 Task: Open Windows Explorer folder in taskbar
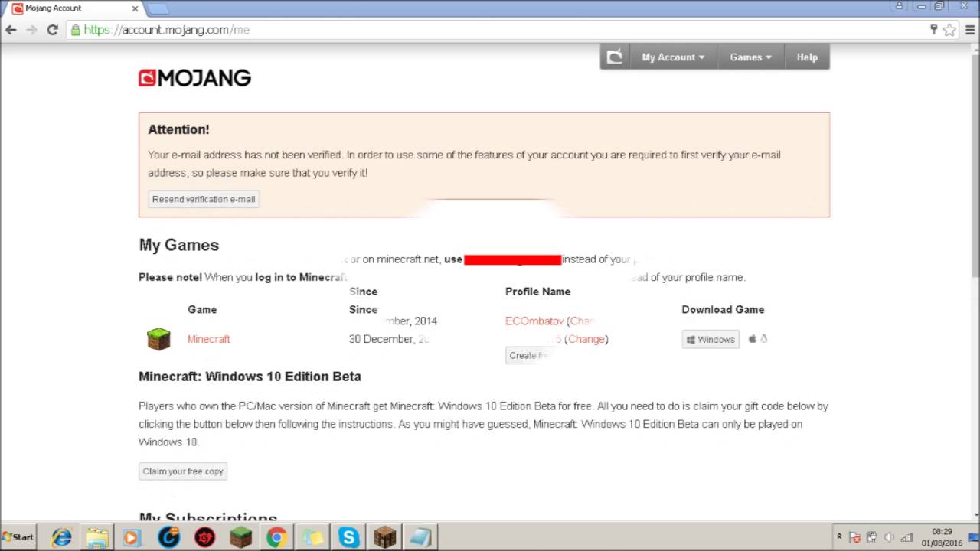tap(97, 537)
